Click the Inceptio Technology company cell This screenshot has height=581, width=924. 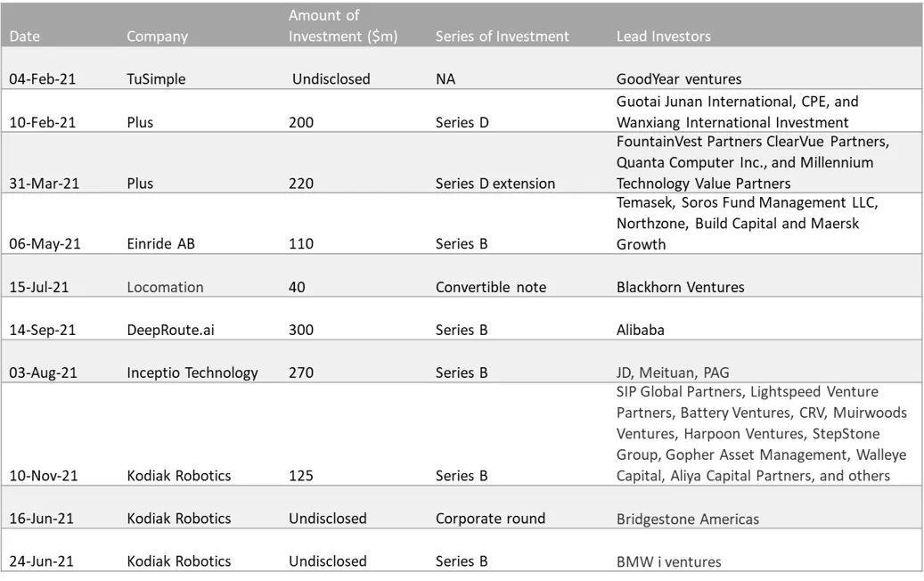click(192, 372)
